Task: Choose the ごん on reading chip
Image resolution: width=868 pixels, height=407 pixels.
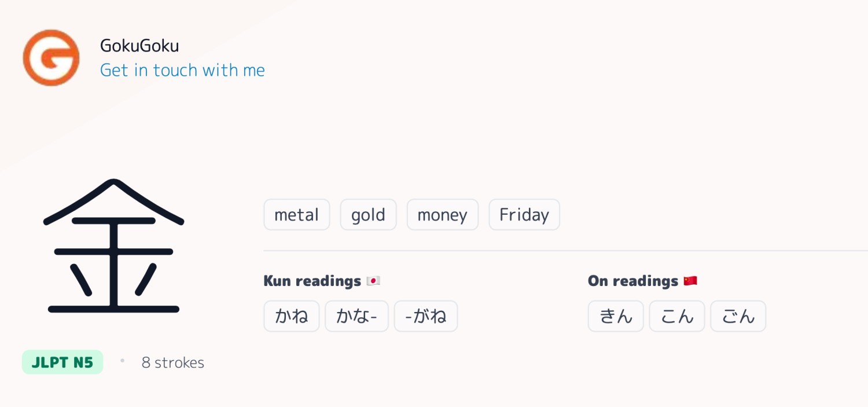Action: [738, 316]
